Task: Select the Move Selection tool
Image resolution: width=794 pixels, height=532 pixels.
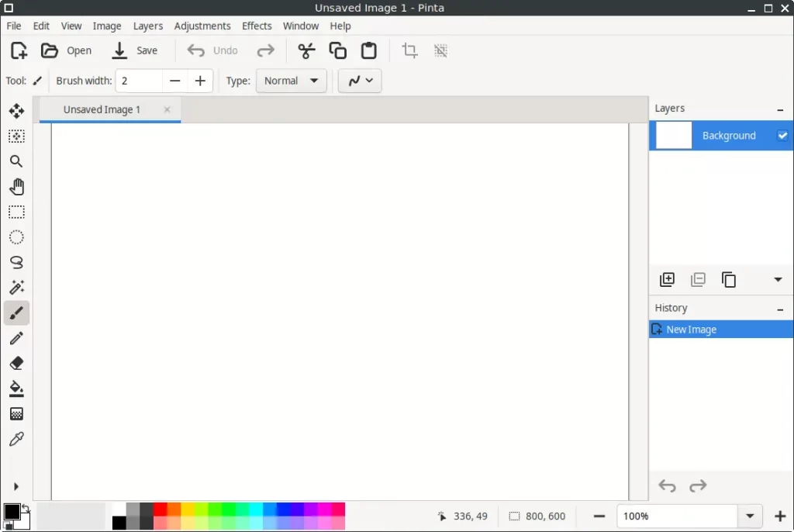Action: (16, 136)
